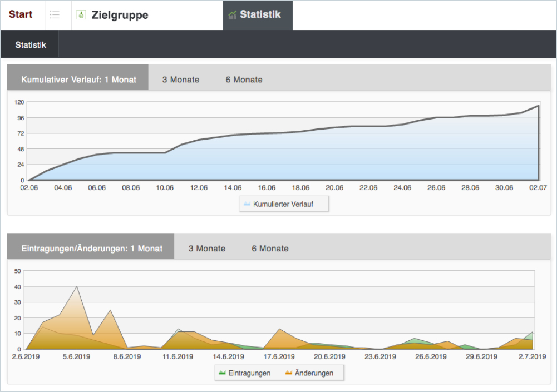Screen dimensions: 557x392
Task: Click the orange Änderungen legend swatch icon
Action: click(x=288, y=373)
